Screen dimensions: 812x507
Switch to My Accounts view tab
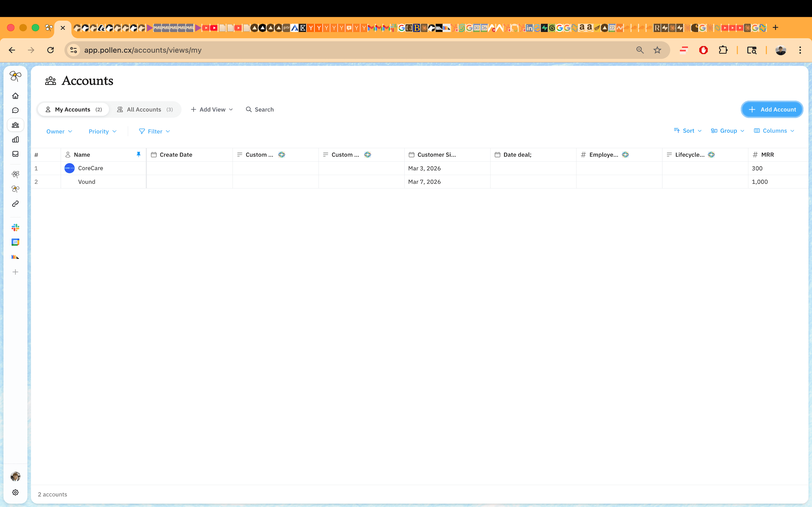[74, 110]
